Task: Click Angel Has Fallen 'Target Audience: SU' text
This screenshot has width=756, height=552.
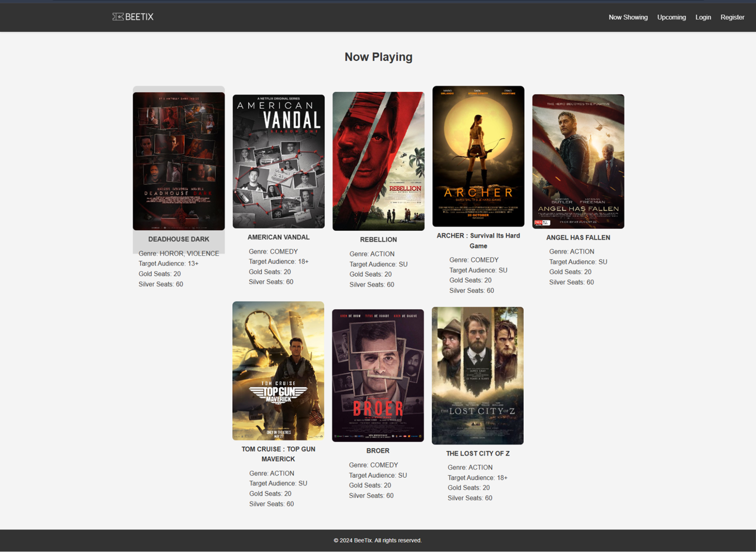Action: (578, 262)
